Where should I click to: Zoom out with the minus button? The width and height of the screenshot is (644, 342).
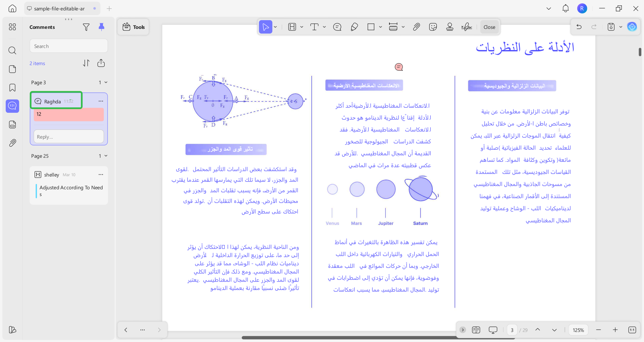tap(598, 330)
